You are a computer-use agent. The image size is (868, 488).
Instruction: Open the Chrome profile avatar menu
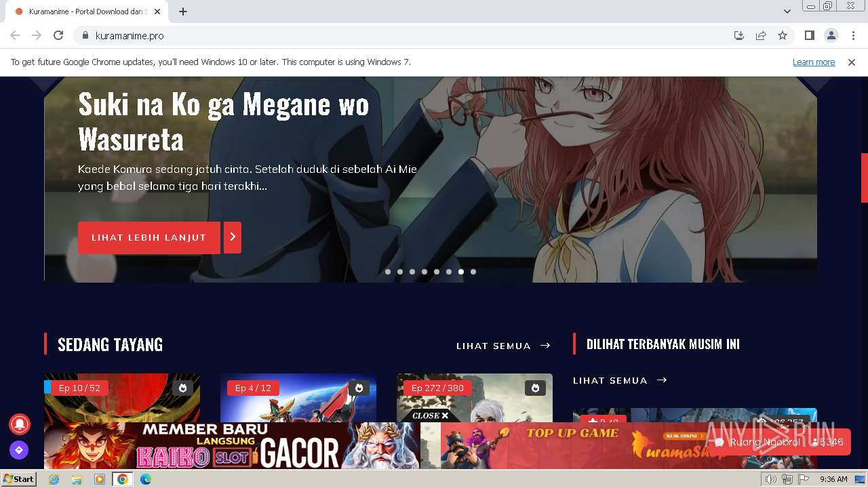(831, 35)
